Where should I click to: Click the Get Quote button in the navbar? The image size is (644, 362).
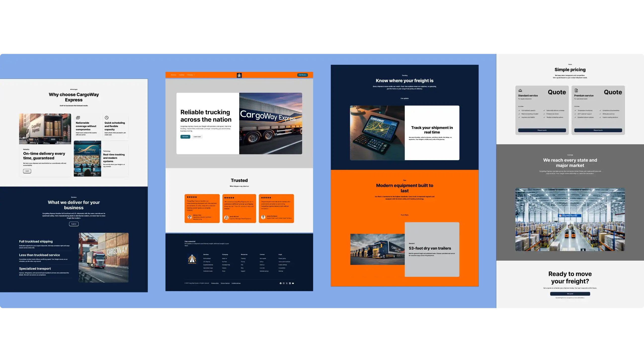pyautogui.click(x=302, y=75)
